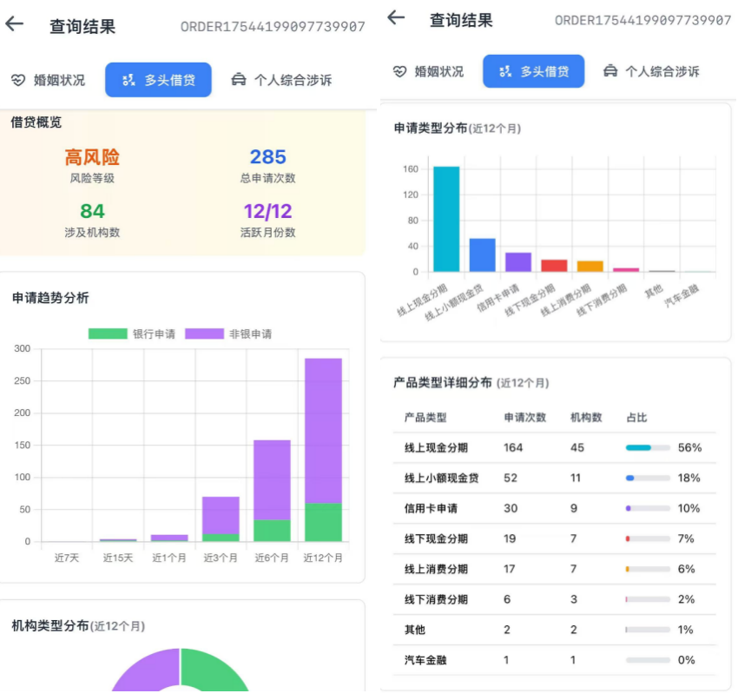Viewport: 738px width, 700px height.
Task: Click the 56% progress bar for 线上现金分期
Action: click(648, 447)
